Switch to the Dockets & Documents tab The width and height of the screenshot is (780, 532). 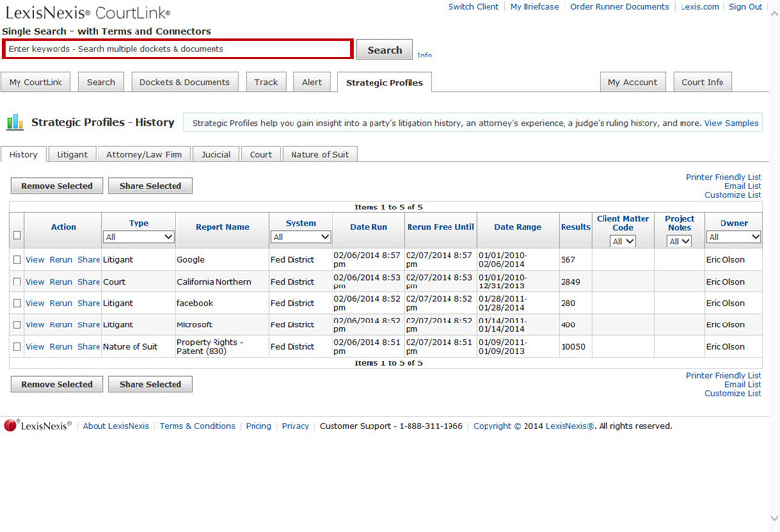pos(185,83)
